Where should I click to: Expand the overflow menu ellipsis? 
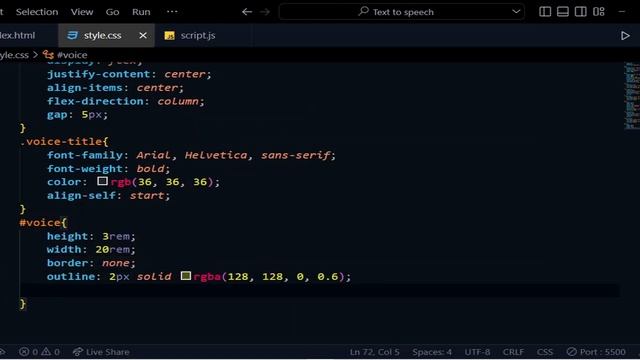(172, 11)
